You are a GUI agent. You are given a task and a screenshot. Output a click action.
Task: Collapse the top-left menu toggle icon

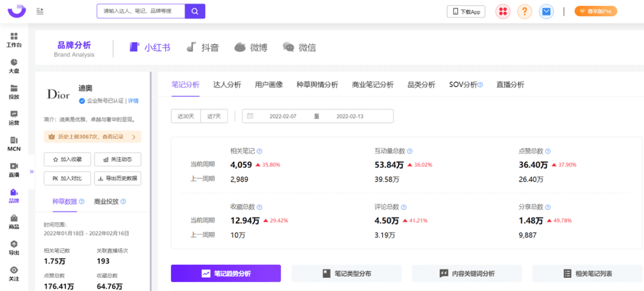coord(40,11)
